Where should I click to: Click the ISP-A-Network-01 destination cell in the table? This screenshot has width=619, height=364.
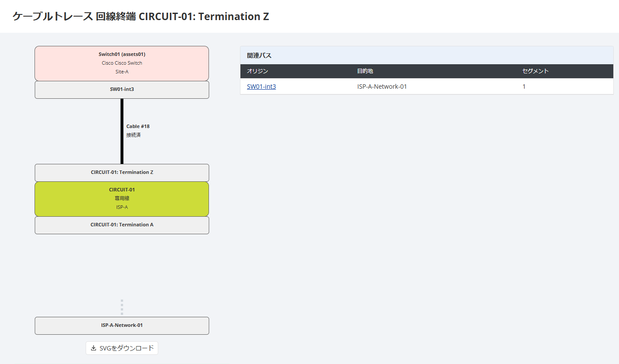[382, 87]
